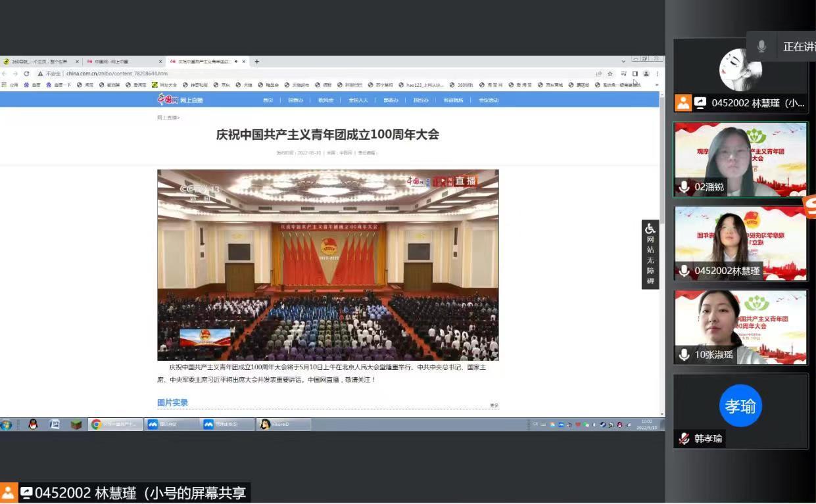Open the browser share icon in address bar

599,74
